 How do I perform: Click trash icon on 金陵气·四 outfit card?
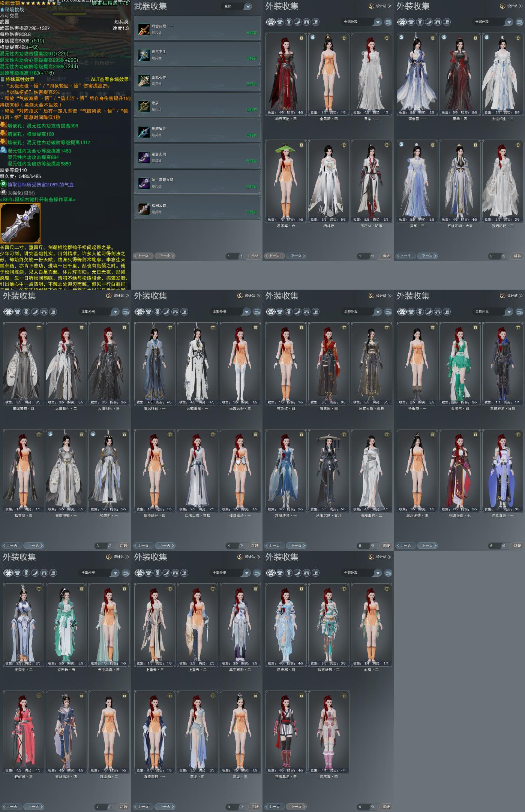475,327
